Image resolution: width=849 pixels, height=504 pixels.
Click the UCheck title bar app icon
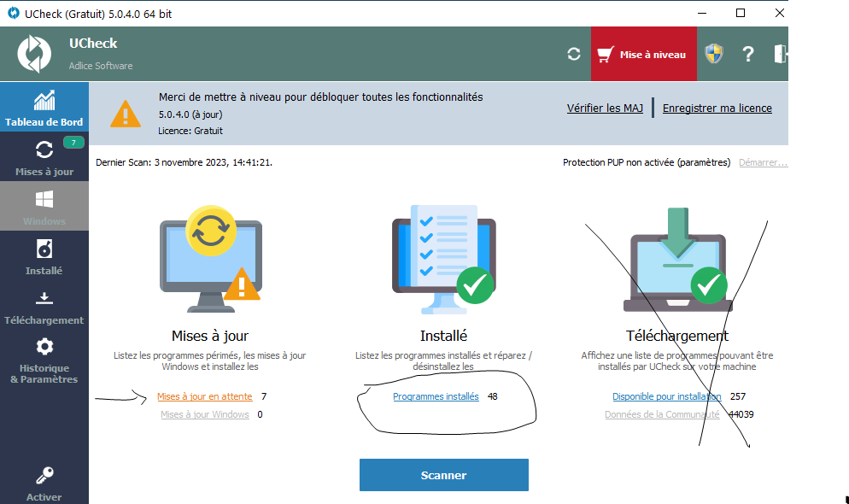(14, 13)
